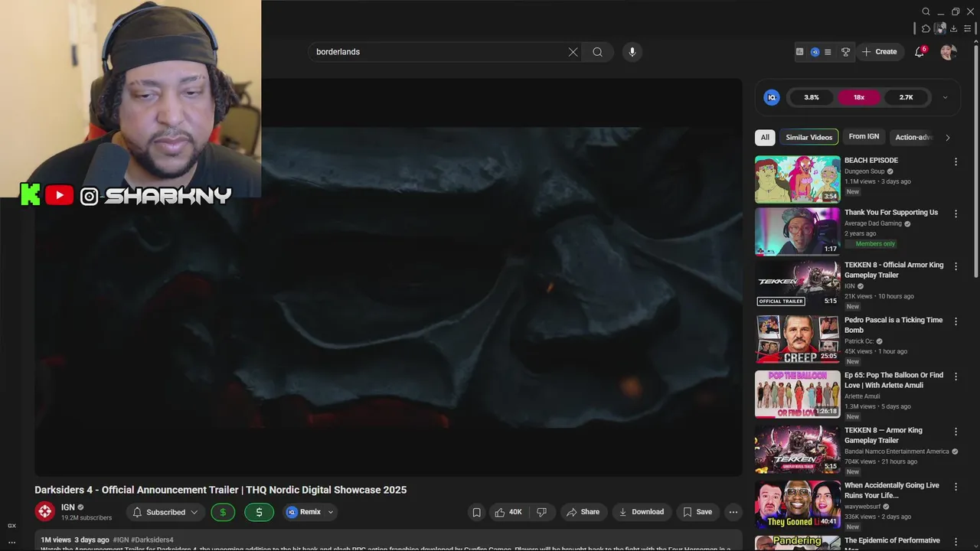Dislike the video with thumbs down
Viewport: 980px width, 551px height.
pos(541,512)
